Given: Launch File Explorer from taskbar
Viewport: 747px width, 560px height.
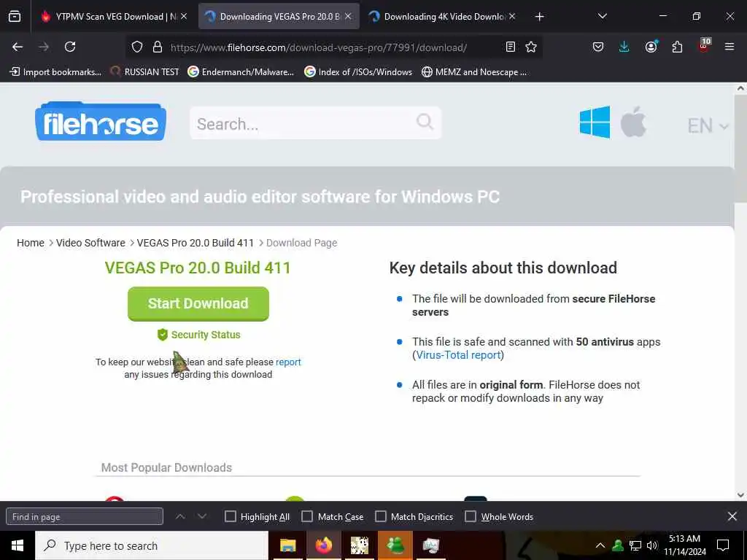Looking at the screenshot, I should coord(287,545).
